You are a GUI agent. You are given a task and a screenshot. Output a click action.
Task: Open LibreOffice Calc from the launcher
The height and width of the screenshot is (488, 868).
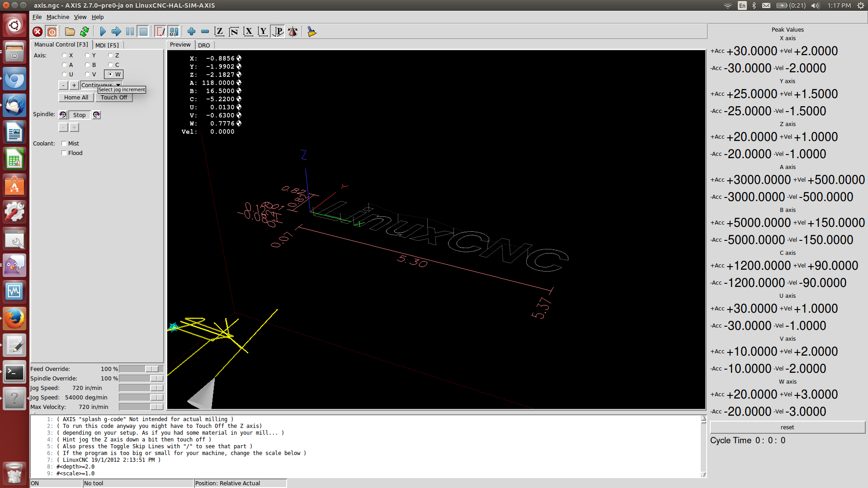pos(14,160)
